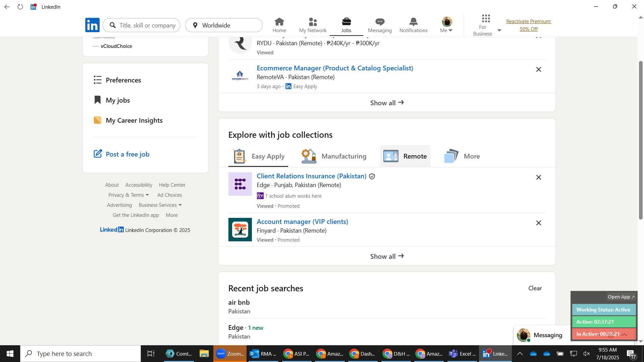
Task: Click the Accessibility footer link
Action: pyautogui.click(x=139, y=185)
